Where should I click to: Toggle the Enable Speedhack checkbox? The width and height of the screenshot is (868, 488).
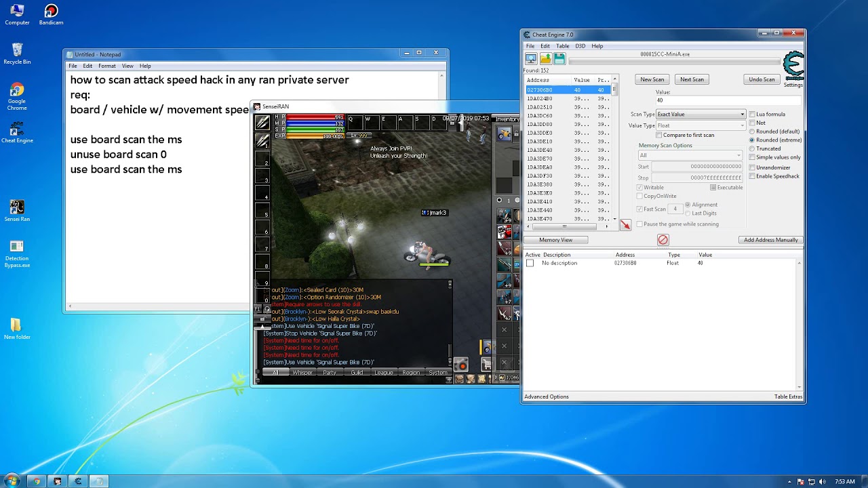click(751, 176)
